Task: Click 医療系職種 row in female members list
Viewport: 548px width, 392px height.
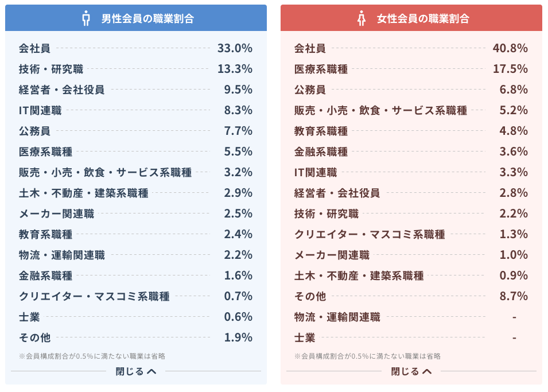Action: click(321, 69)
